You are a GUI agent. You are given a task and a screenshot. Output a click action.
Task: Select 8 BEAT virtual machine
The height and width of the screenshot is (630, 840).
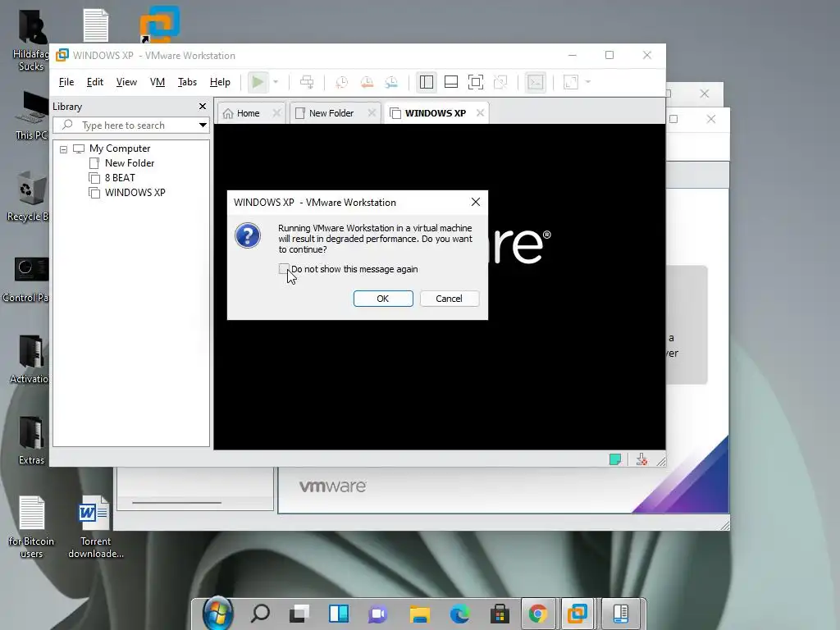120,178
